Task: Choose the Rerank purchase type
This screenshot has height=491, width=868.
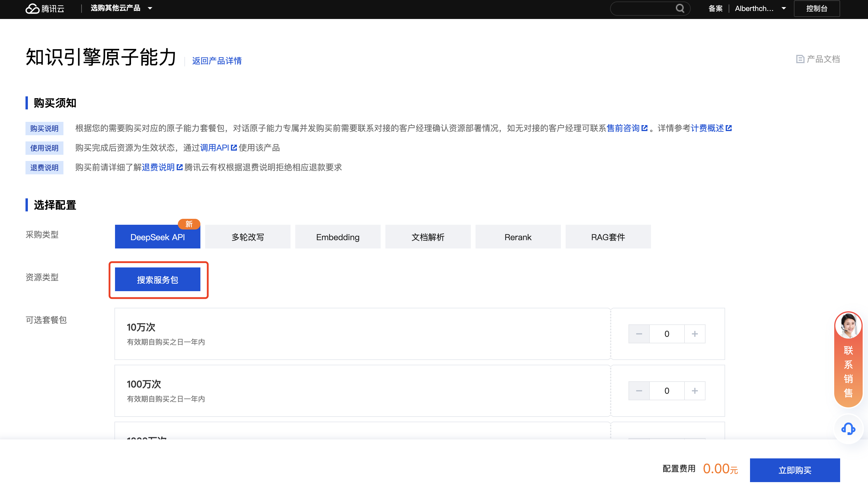Action: [518, 237]
